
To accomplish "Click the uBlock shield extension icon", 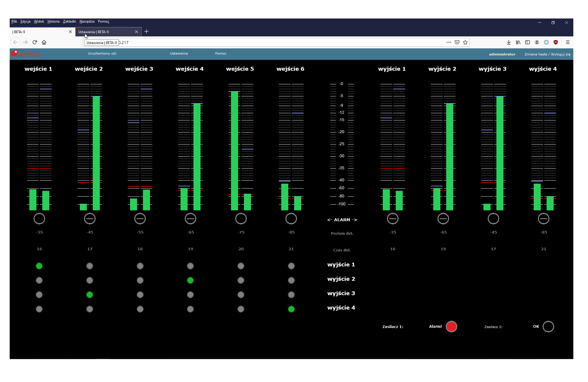I will (556, 42).
